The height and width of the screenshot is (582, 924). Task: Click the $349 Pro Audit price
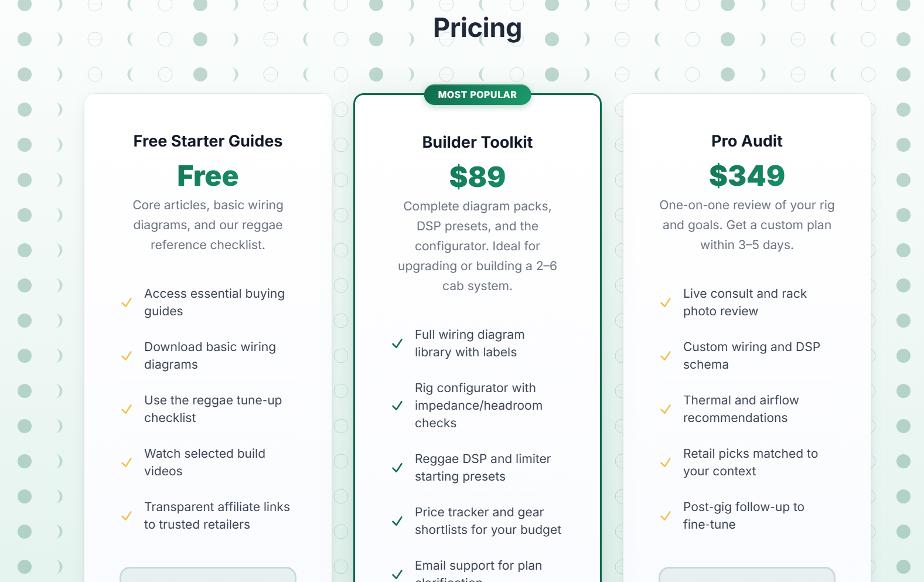[746, 176]
